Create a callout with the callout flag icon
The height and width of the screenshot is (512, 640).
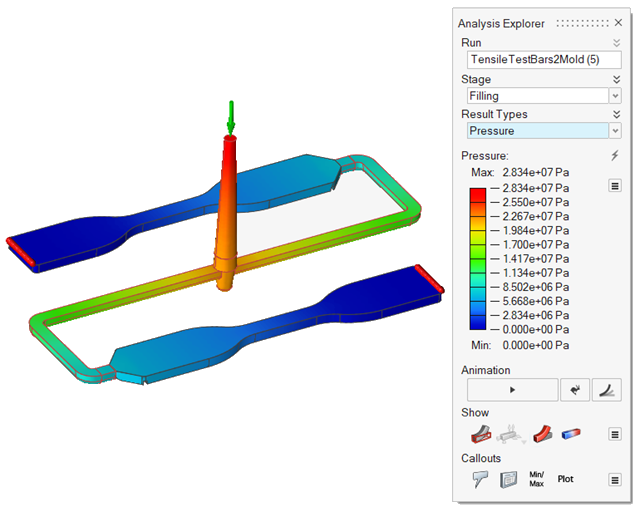[x=479, y=479]
